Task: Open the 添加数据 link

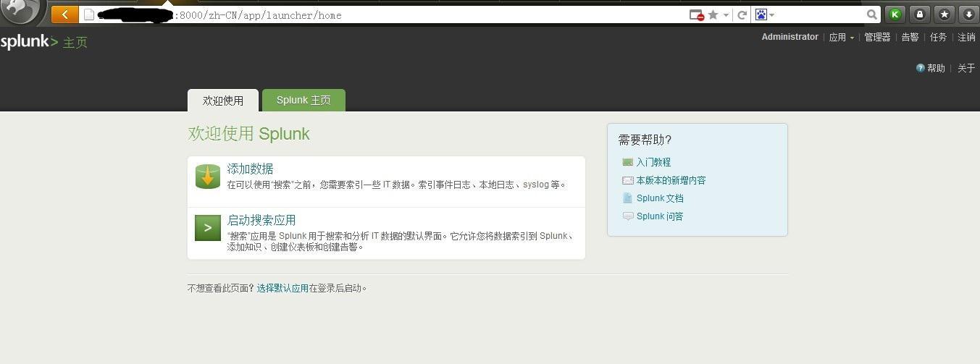Action: [x=250, y=169]
